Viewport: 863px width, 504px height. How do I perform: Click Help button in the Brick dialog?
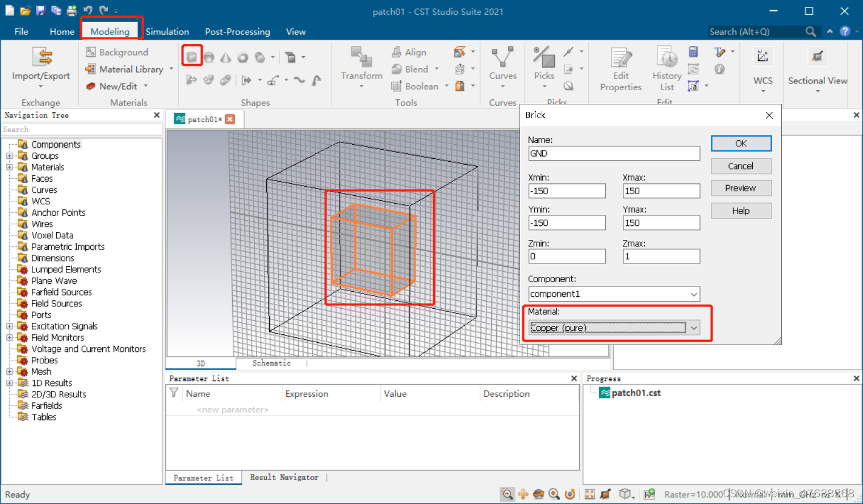[x=741, y=211]
